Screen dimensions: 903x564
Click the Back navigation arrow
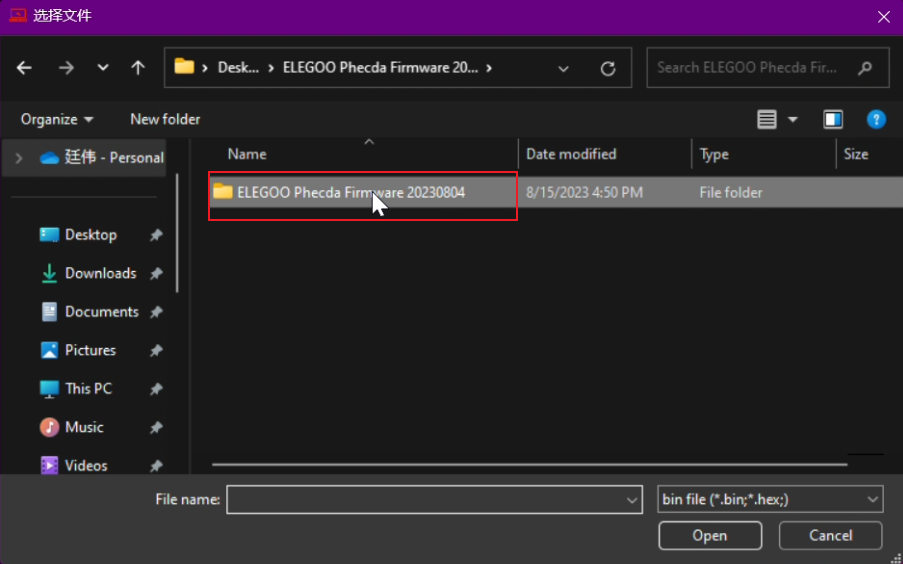click(x=24, y=68)
